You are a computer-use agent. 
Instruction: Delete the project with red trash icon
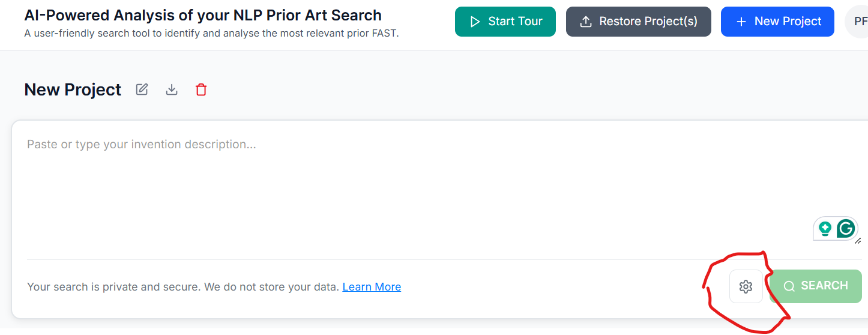point(201,89)
